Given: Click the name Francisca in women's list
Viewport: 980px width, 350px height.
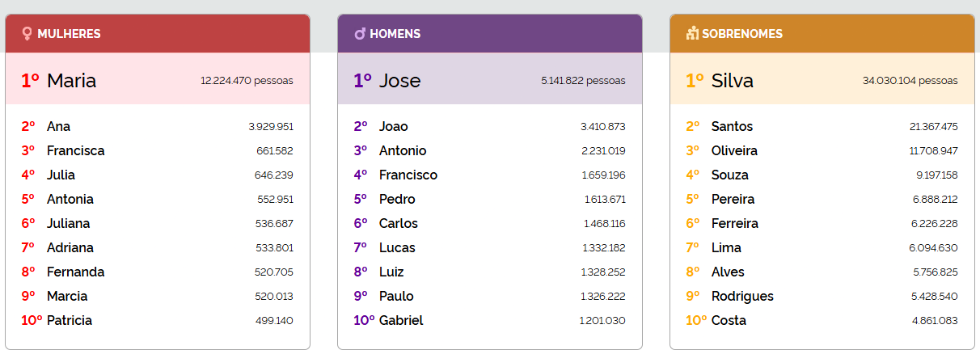Looking at the screenshot, I should coord(75,151).
